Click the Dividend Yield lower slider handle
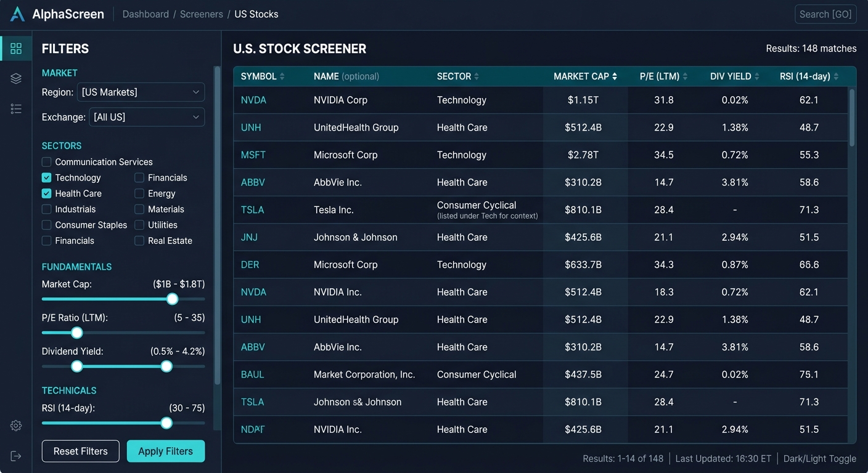 pos(77,366)
